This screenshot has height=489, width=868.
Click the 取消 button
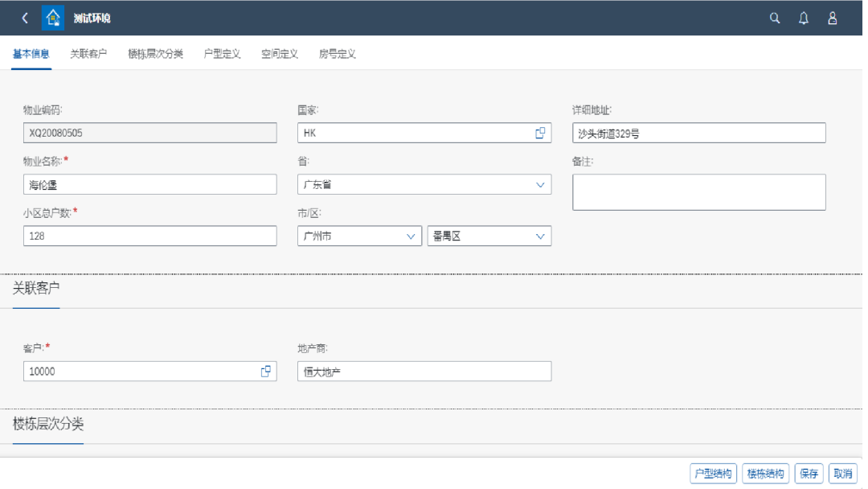(842, 474)
